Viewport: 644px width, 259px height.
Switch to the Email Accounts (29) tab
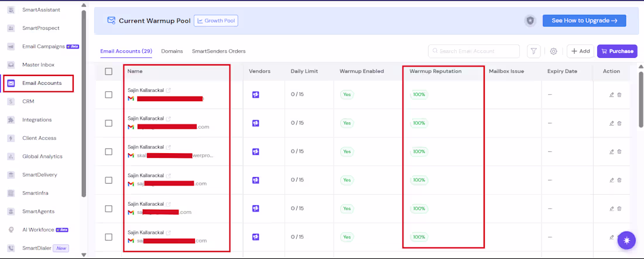126,51
